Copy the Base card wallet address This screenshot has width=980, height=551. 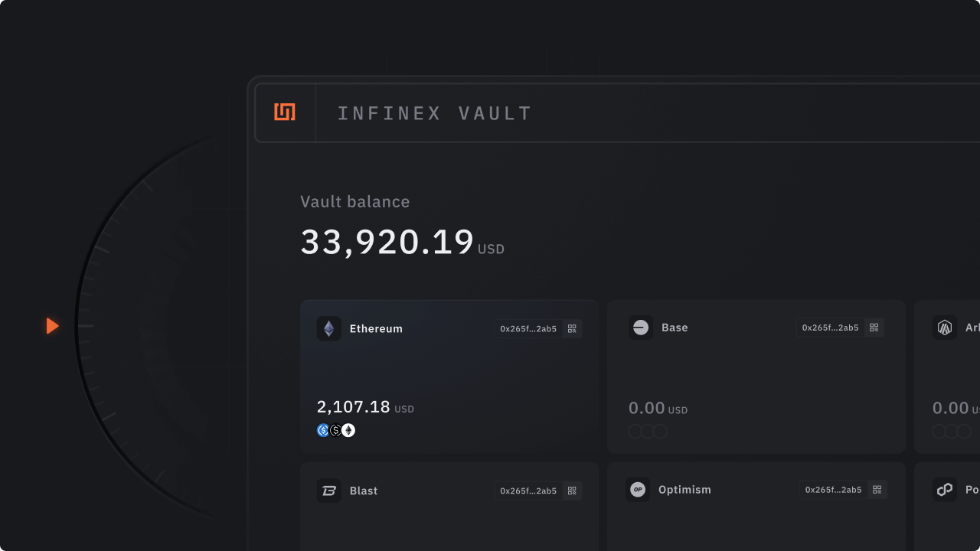click(830, 328)
